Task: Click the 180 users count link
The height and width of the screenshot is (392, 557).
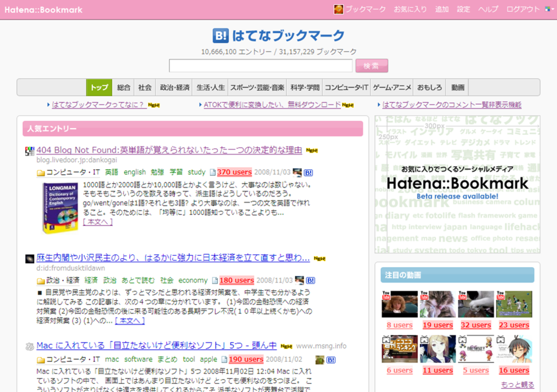Action: pos(237,281)
